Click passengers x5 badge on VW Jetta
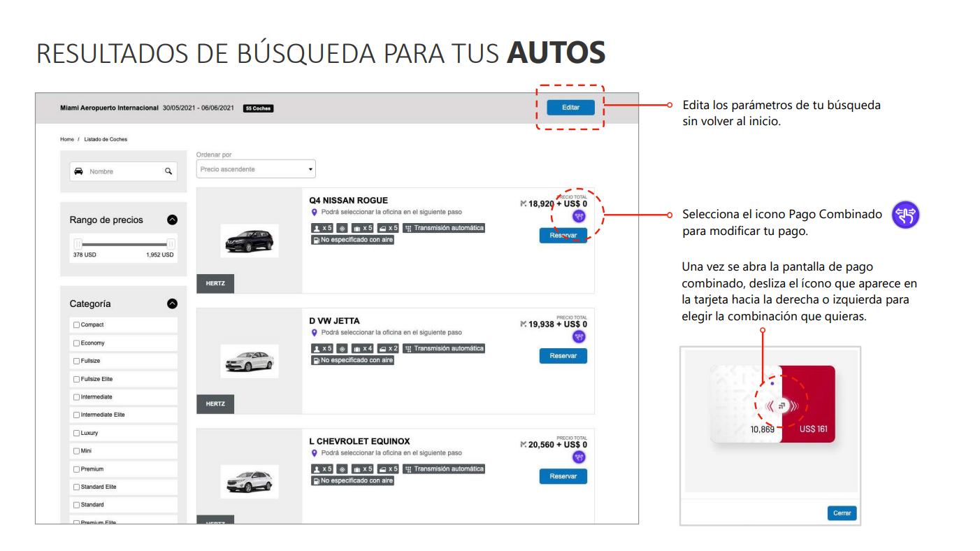 (322, 348)
